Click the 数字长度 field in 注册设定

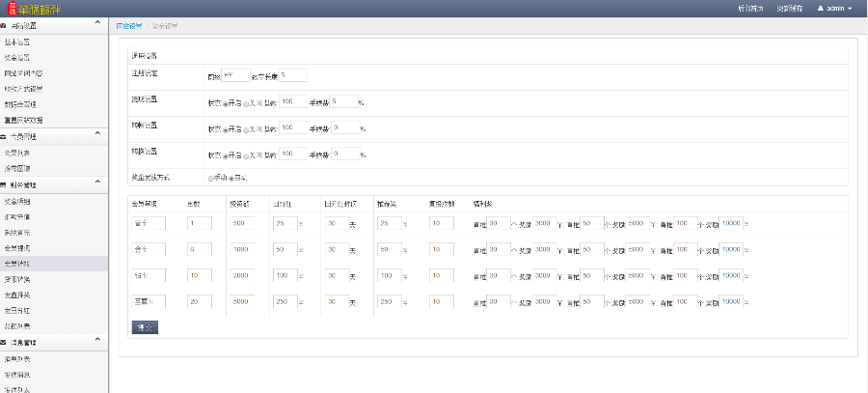[292, 75]
